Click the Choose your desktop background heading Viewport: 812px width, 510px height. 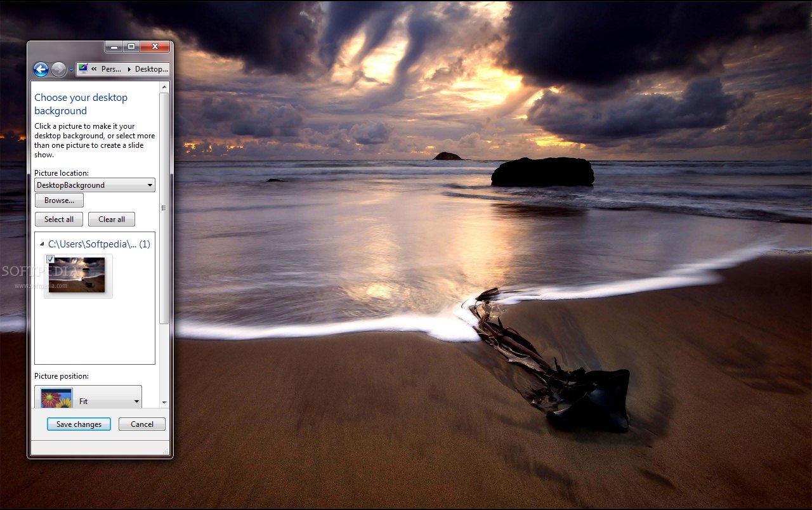(81, 104)
